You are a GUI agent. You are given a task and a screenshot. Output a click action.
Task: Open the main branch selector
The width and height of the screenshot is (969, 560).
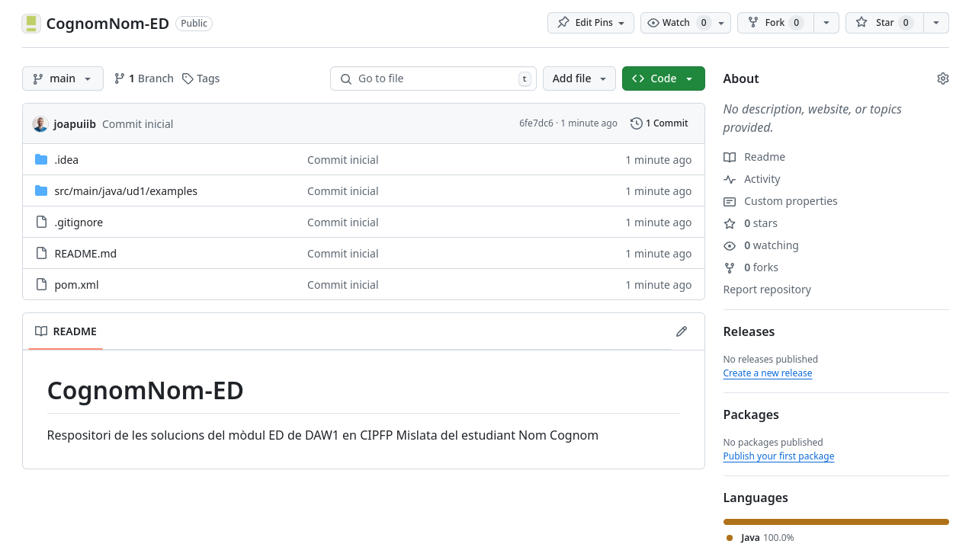[x=63, y=78]
